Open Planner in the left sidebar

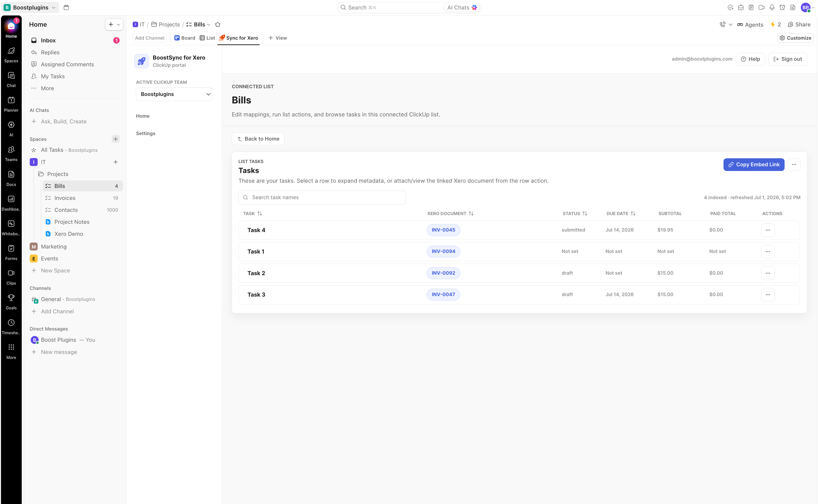click(11, 104)
